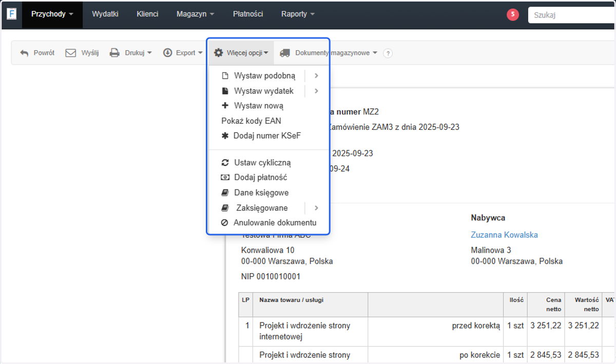Choose Dodaj numer KSeF menu entry

[x=267, y=136]
